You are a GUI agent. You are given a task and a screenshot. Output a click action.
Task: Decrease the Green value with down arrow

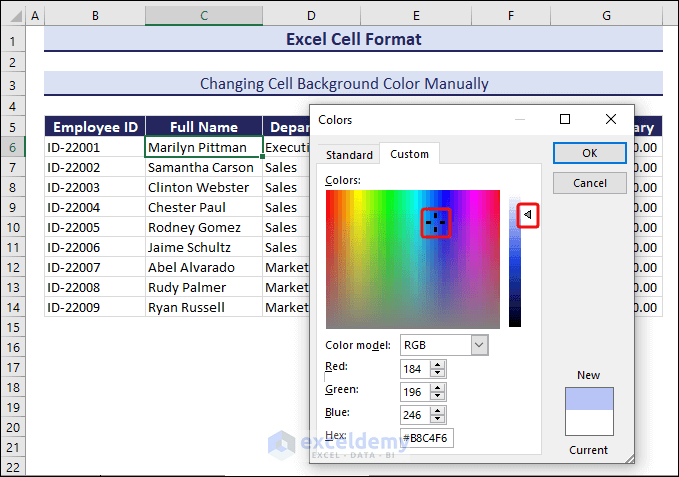click(438, 396)
